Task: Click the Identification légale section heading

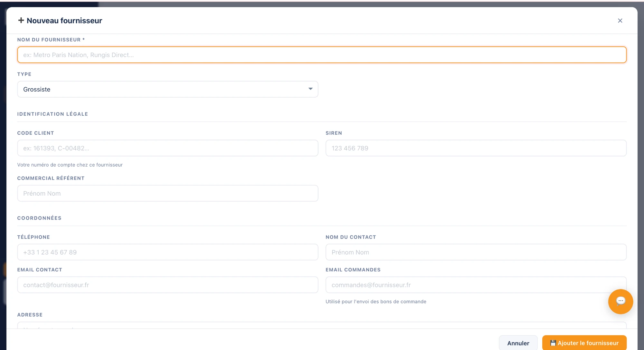Action: click(x=52, y=114)
